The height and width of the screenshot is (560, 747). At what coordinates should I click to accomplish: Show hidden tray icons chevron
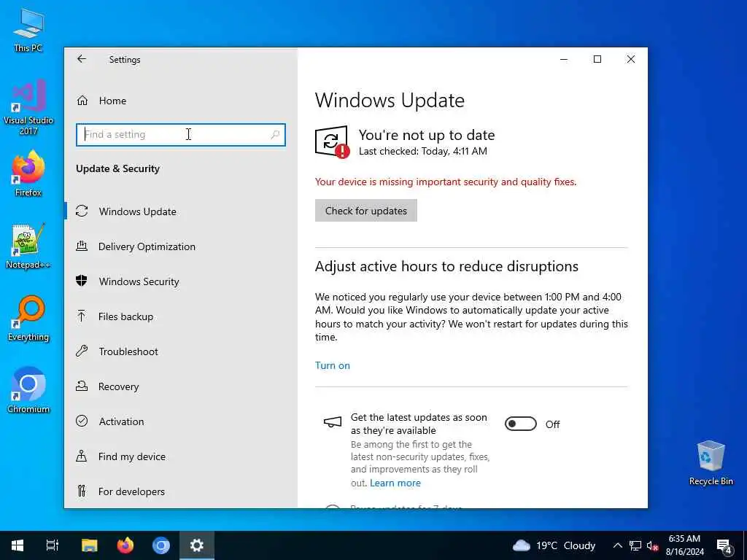tap(617, 545)
